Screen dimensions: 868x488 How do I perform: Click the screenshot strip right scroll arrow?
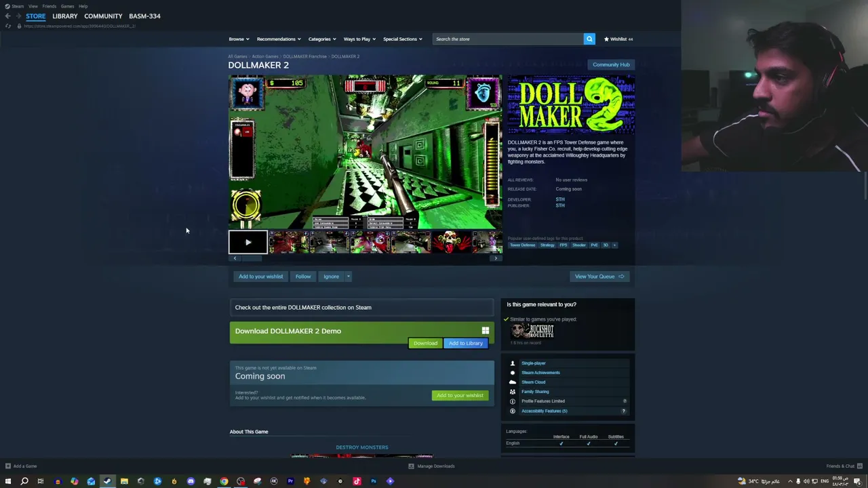pos(496,258)
